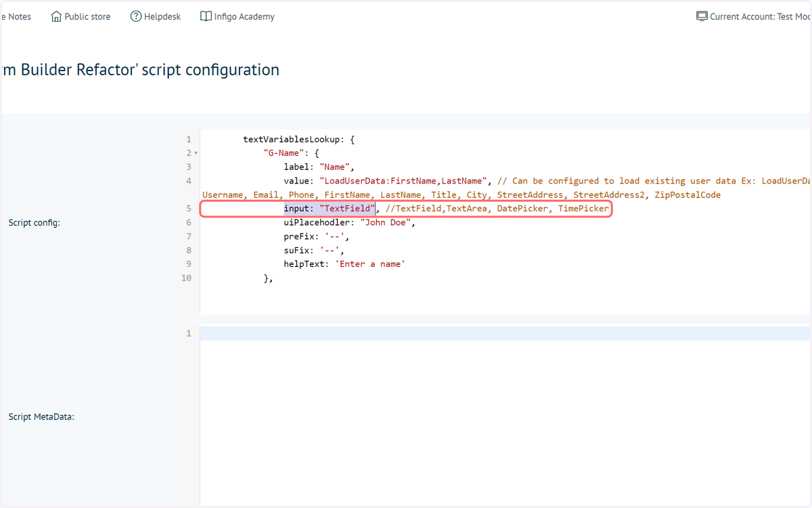Image resolution: width=812 pixels, height=508 pixels.
Task: Click the Script config: label
Action: click(x=35, y=222)
